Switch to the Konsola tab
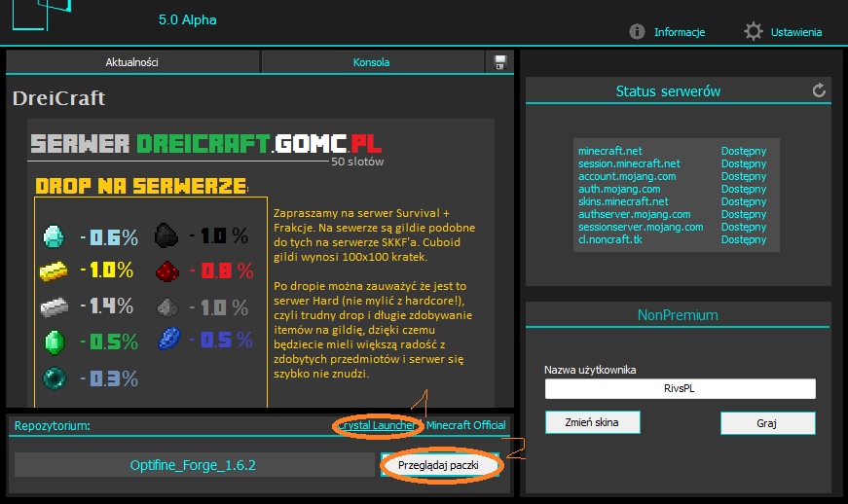The height and width of the screenshot is (504, 848). [372, 62]
